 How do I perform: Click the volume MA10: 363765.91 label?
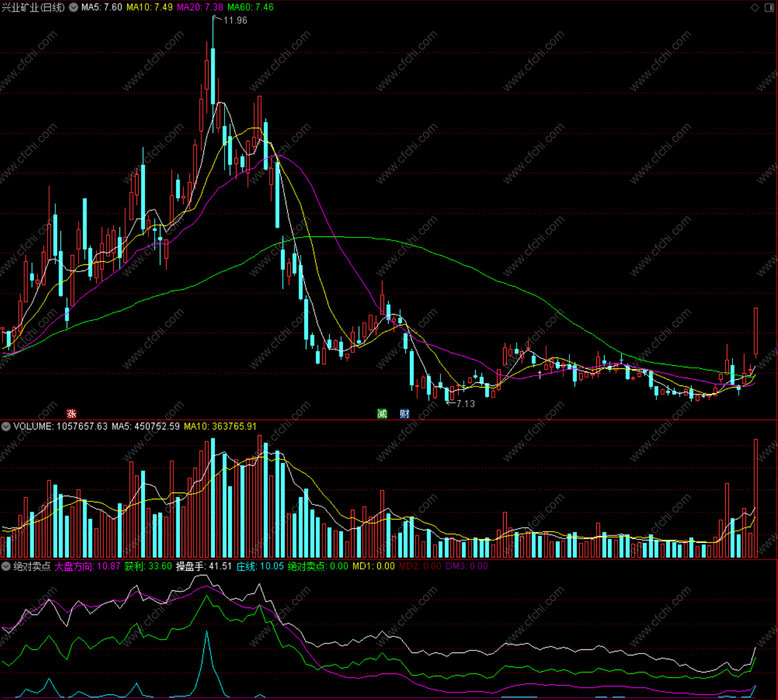[x=220, y=426]
